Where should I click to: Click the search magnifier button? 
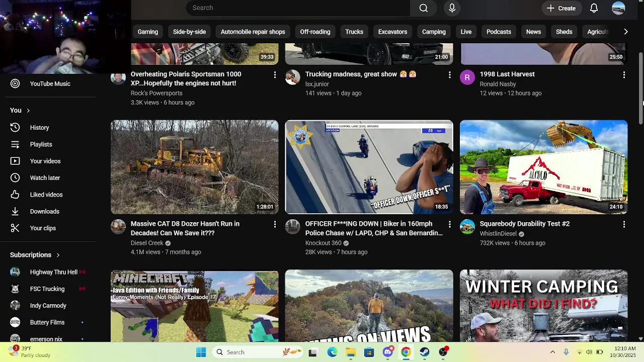(424, 8)
